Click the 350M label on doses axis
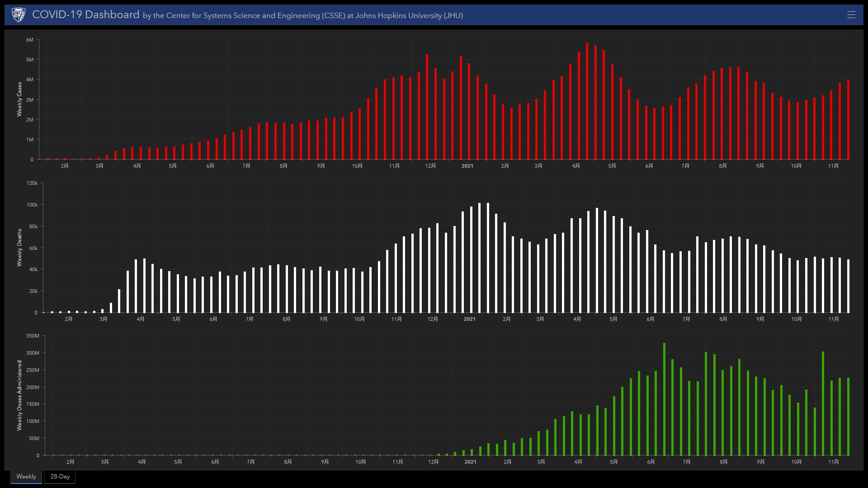Viewport: 868px width, 488px height. [33, 336]
